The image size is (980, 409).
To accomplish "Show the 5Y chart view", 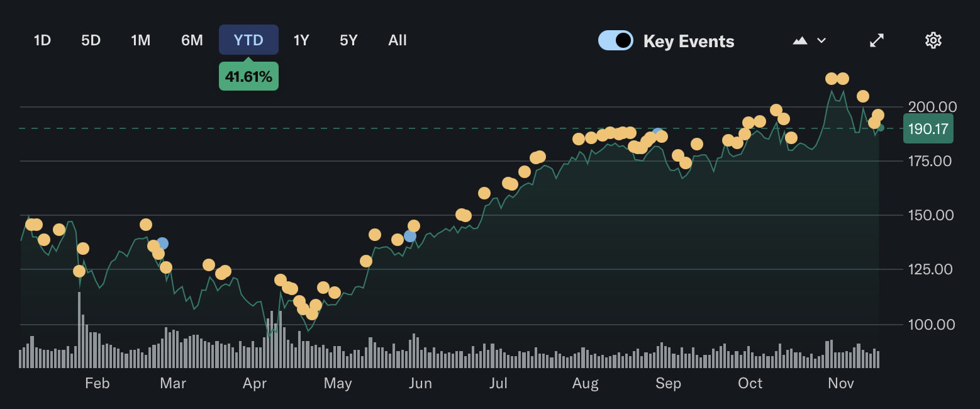I will (348, 40).
